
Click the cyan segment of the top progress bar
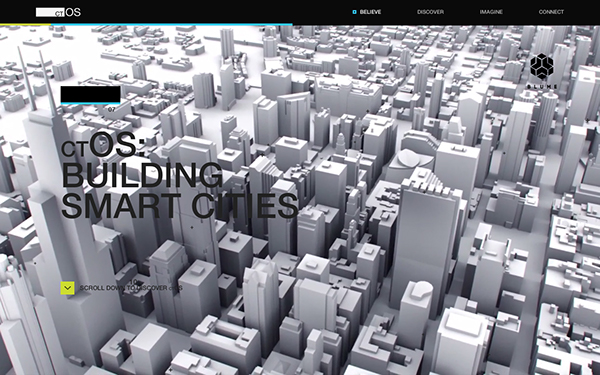coord(172,24)
